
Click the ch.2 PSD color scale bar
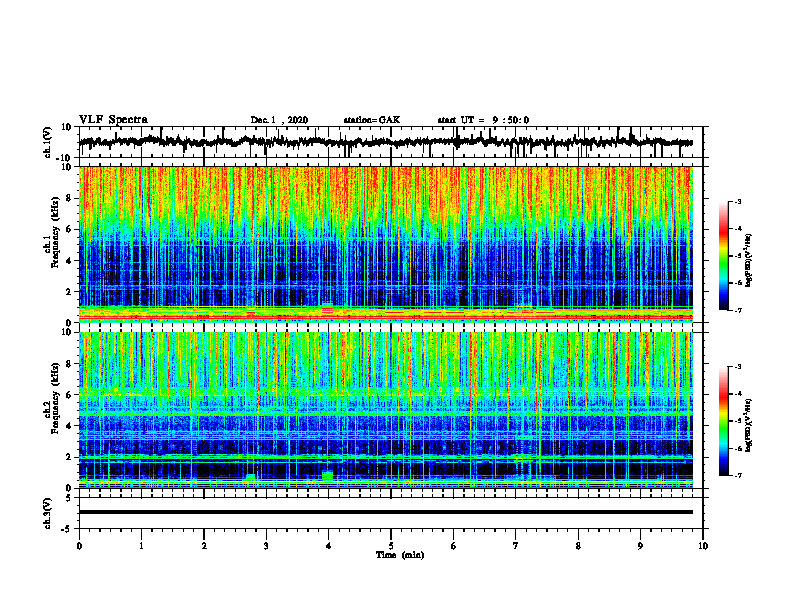tap(724, 421)
